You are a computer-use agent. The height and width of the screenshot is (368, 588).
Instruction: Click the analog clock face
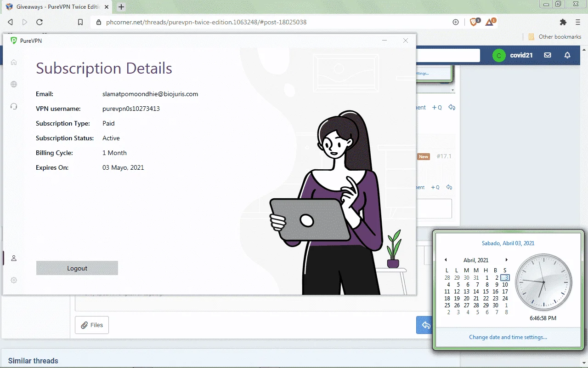click(x=543, y=282)
